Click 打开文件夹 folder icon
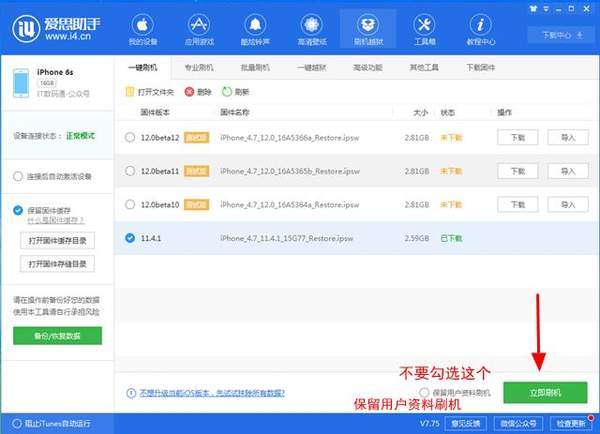Viewport: 600px width, 434px height. (130, 92)
